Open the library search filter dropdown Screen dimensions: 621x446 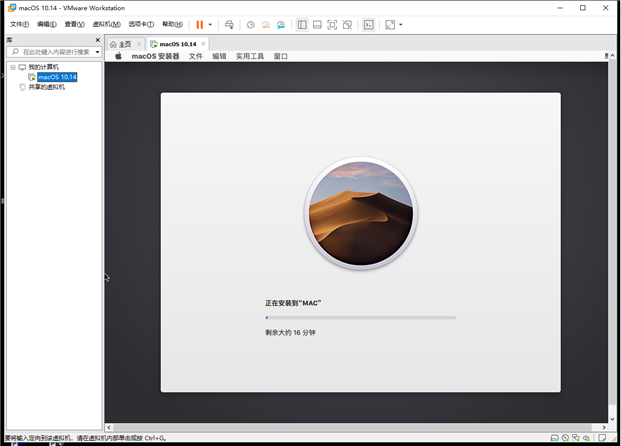(x=97, y=52)
